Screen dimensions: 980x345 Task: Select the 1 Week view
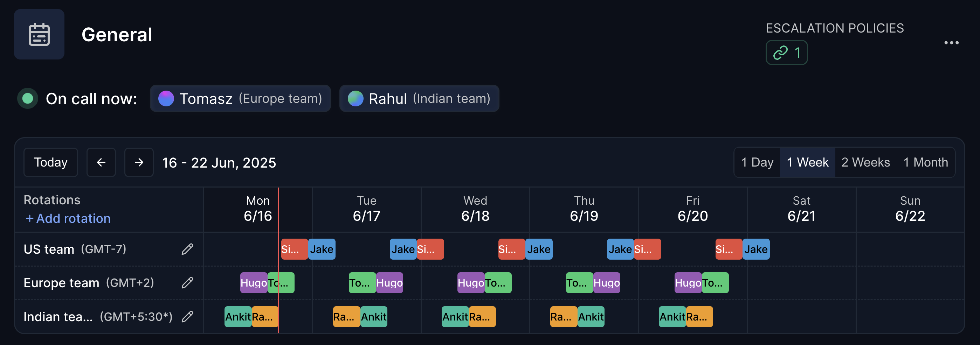[x=807, y=163]
